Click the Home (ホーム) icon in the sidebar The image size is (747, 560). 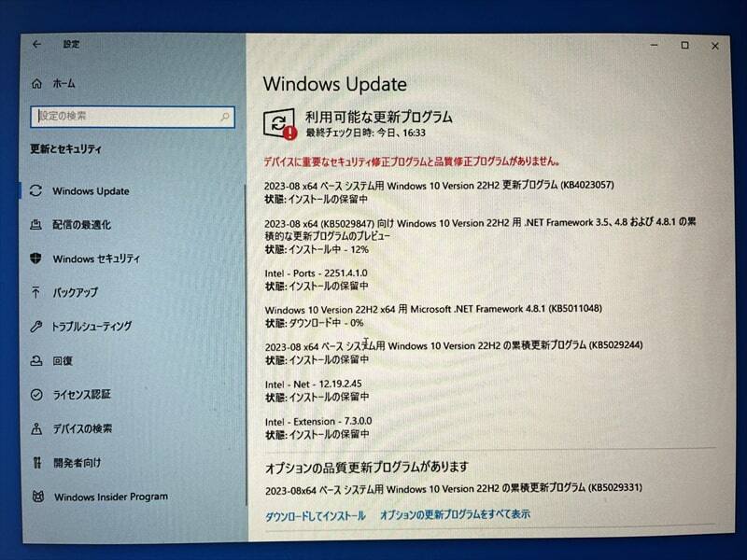(36, 83)
